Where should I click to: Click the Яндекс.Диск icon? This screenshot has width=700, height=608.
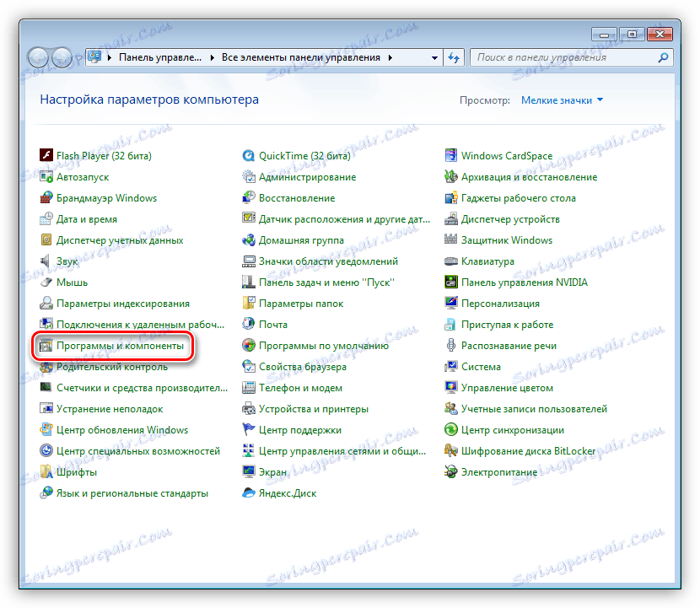[x=248, y=492]
